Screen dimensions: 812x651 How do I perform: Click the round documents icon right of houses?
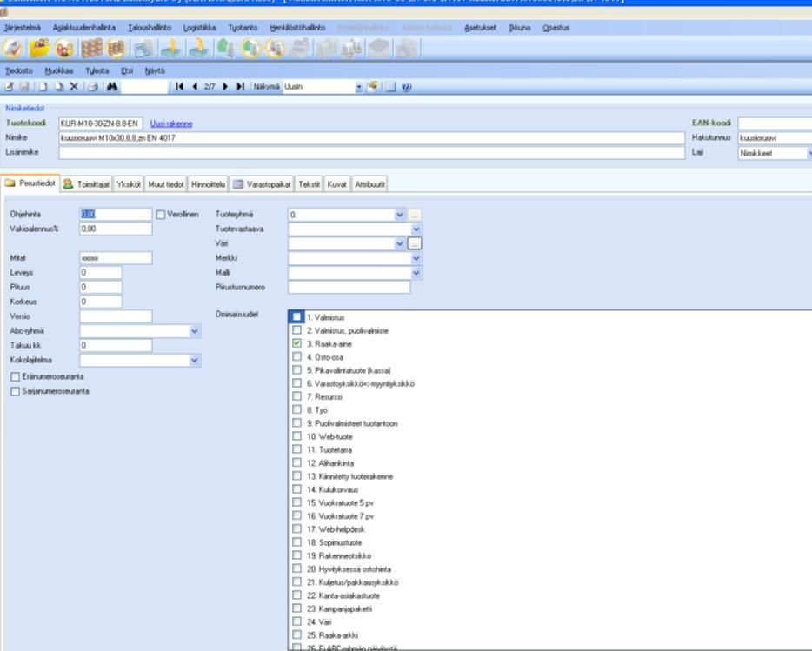pos(276,50)
